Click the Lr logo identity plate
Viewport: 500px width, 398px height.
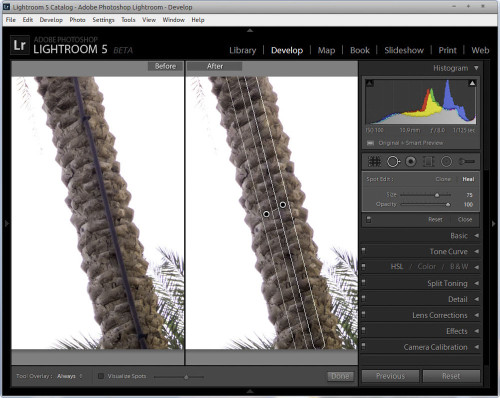tap(20, 45)
